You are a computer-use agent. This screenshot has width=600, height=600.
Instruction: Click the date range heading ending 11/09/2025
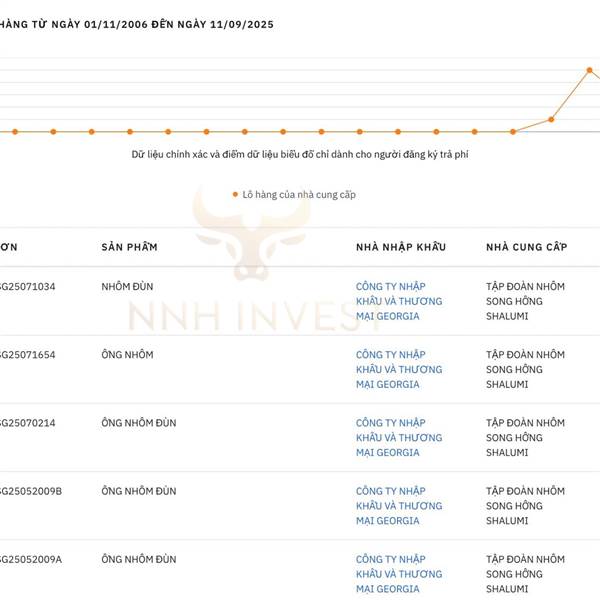tap(137, 24)
